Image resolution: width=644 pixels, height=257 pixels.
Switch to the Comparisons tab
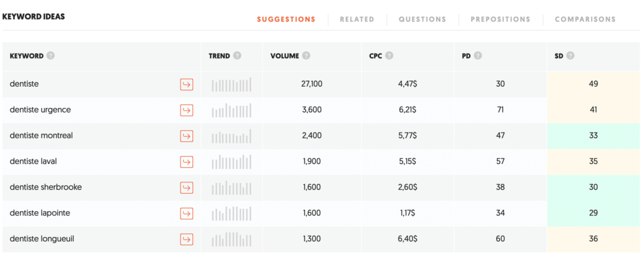pyautogui.click(x=585, y=19)
